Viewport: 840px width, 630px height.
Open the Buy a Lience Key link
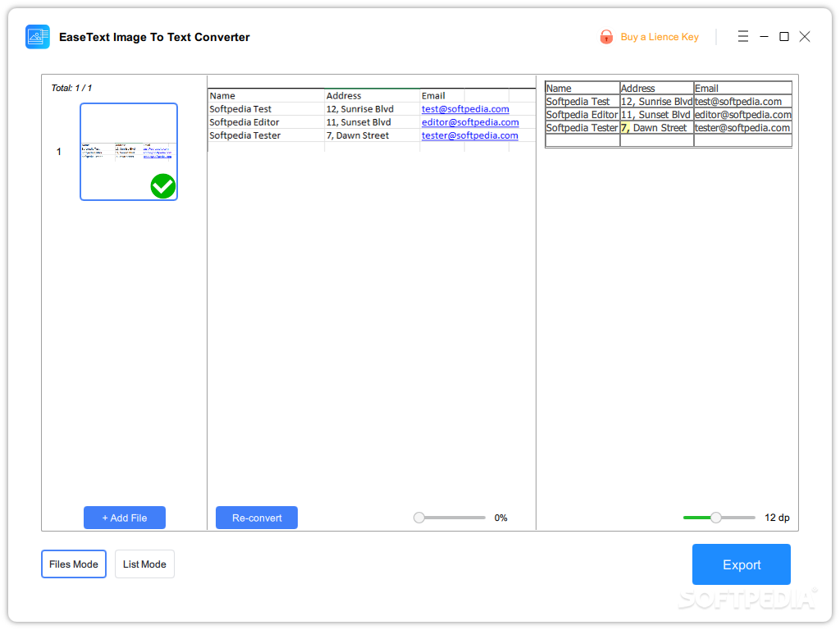(x=660, y=37)
